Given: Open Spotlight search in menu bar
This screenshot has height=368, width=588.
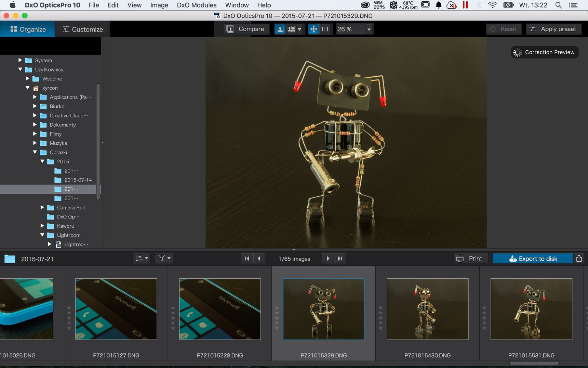Looking at the screenshot, I should coord(559,5).
